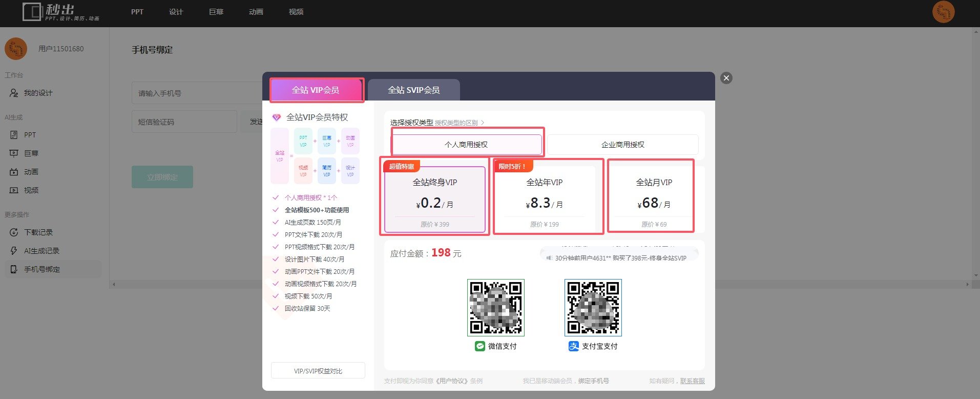Open the 视频 top navigation item
Image resolution: width=980 pixels, height=399 pixels.
point(296,12)
